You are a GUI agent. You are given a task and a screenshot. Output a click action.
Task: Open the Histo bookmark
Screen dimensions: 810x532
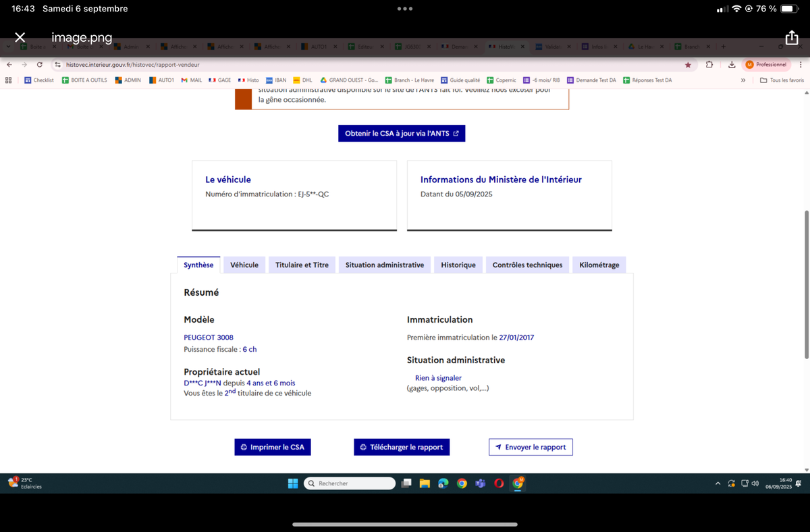pyautogui.click(x=248, y=80)
